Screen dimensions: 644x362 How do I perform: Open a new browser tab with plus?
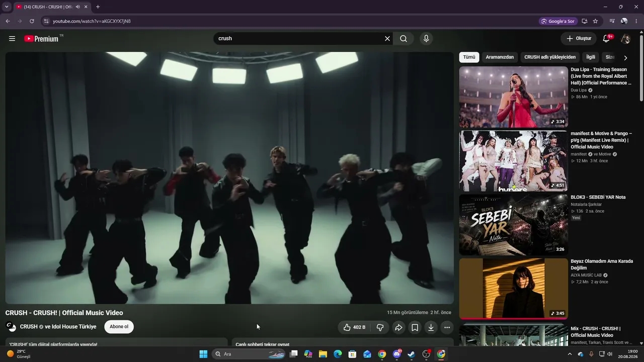(x=98, y=7)
